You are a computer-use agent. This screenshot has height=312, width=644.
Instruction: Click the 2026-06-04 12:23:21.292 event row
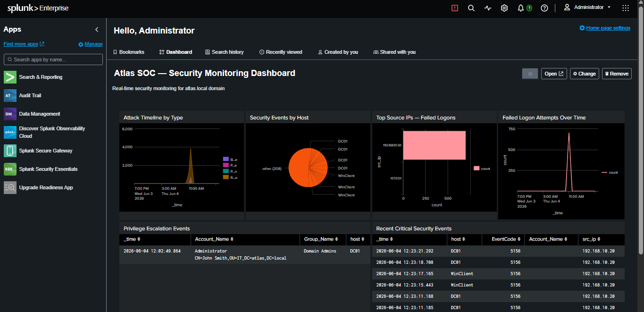pyautogui.click(x=498, y=251)
